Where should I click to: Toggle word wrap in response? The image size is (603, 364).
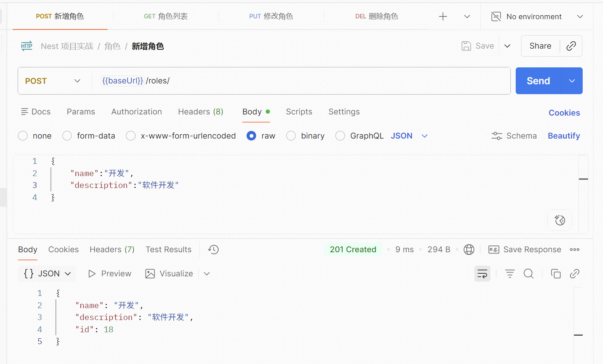482,274
